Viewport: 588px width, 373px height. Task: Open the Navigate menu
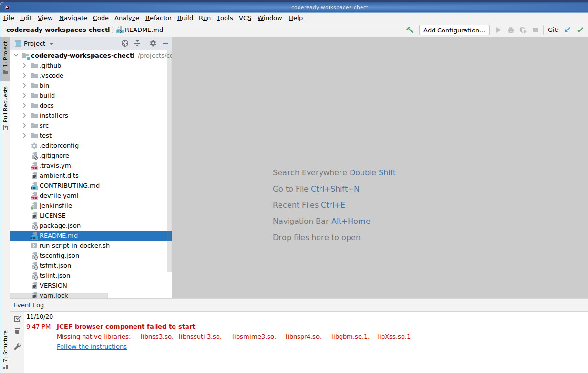tap(73, 18)
